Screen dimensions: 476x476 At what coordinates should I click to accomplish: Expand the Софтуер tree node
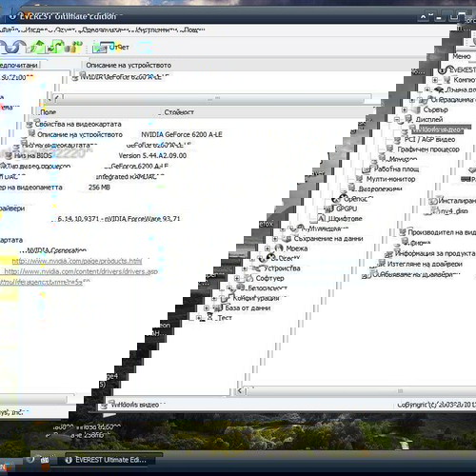[x=237, y=278]
